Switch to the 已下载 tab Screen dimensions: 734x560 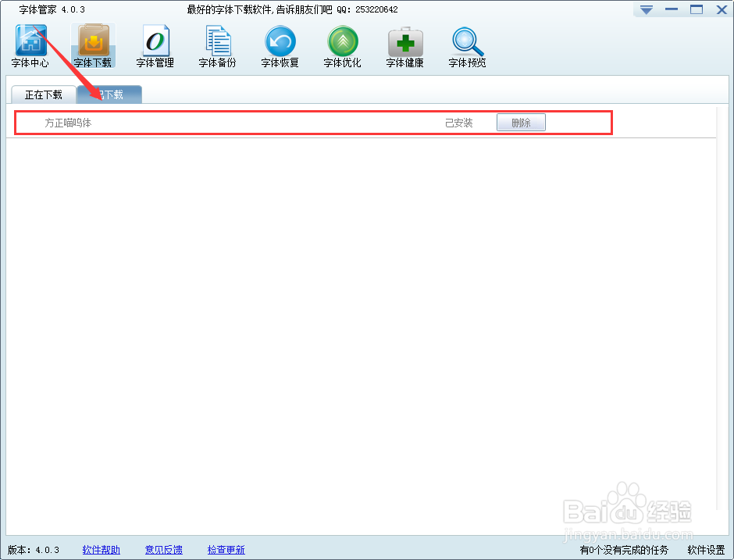pyautogui.click(x=109, y=95)
